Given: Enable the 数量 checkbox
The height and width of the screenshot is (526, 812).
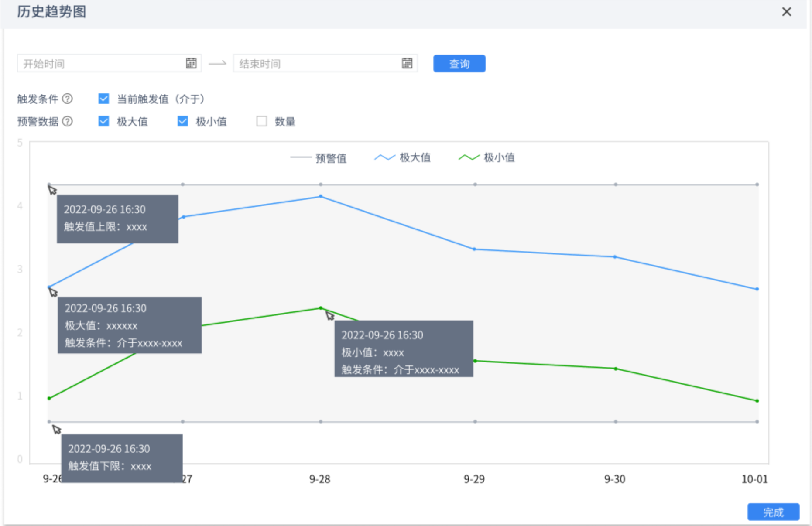Looking at the screenshot, I should click(x=262, y=121).
